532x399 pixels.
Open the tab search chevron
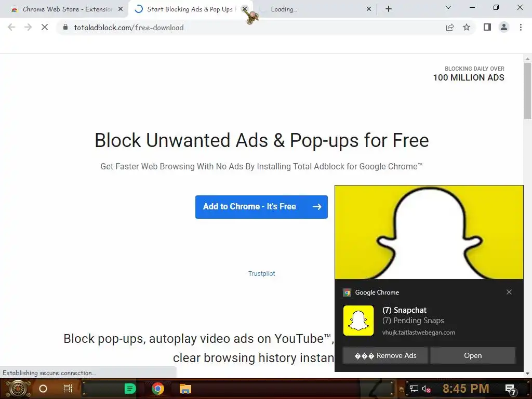pos(448,7)
